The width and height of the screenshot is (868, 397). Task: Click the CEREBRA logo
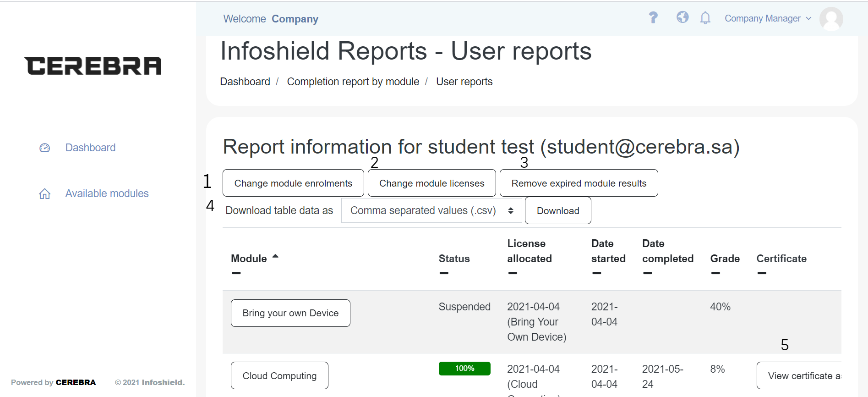pos(93,66)
